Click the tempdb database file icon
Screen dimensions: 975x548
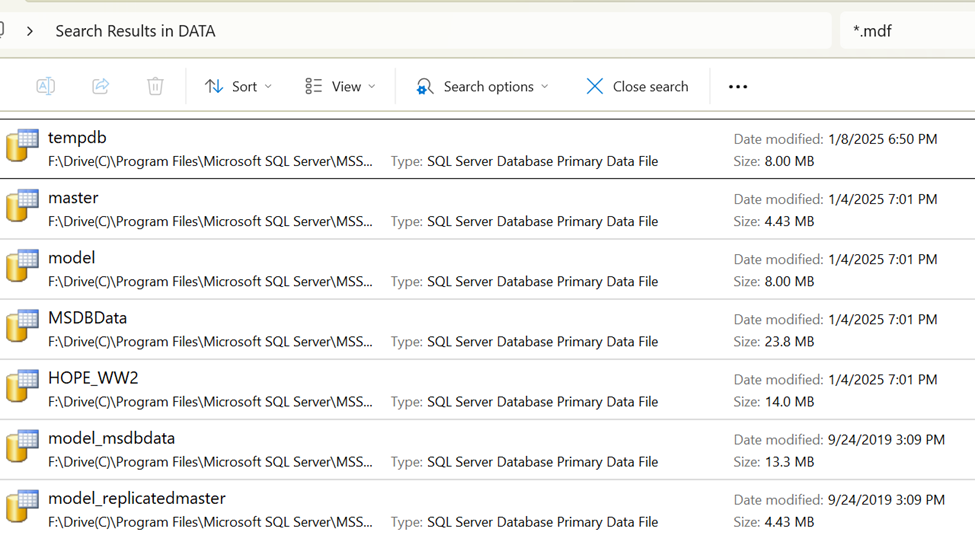pyautogui.click(x=22, y=146)
